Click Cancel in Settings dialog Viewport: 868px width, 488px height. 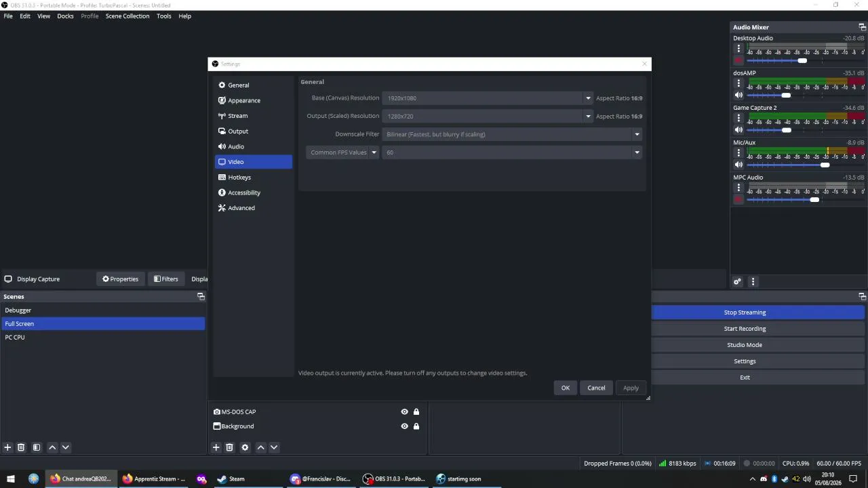(596, 388)
